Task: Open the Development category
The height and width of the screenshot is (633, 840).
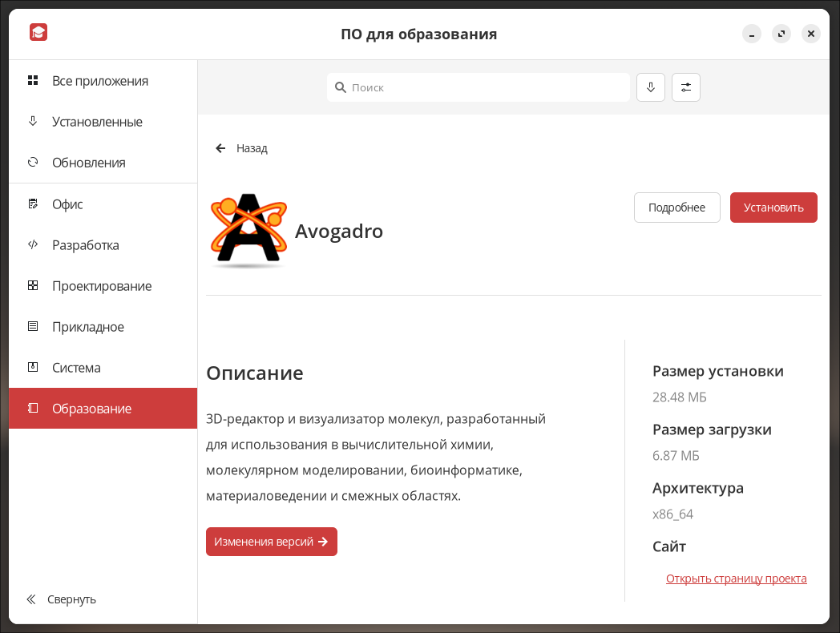Action: [x=85, y=245]
